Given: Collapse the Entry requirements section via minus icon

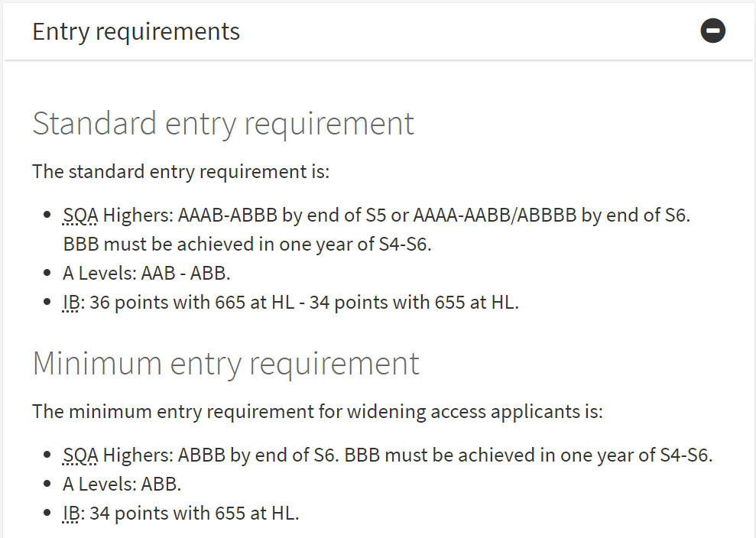Looking at the screenshot, I should tap(712, 31).
